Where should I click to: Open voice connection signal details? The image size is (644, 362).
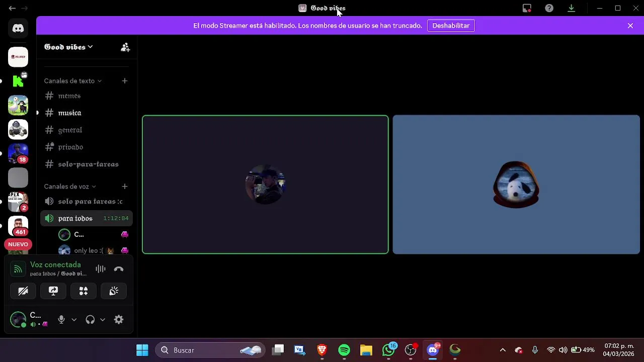18,269
